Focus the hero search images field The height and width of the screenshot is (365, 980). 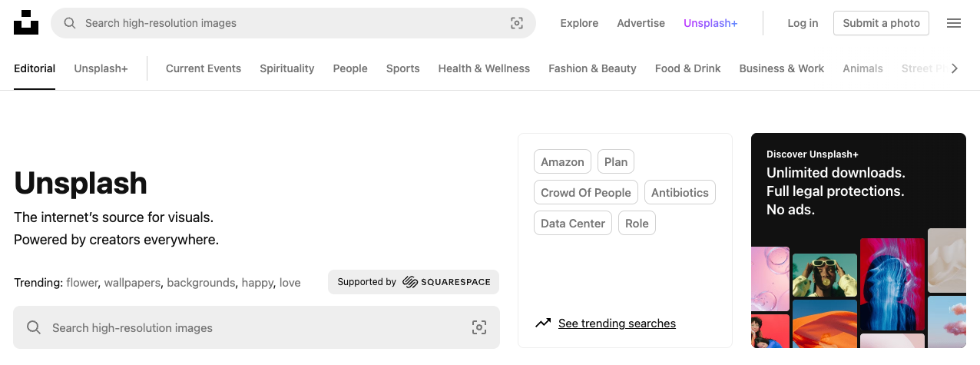click(257, 327)
